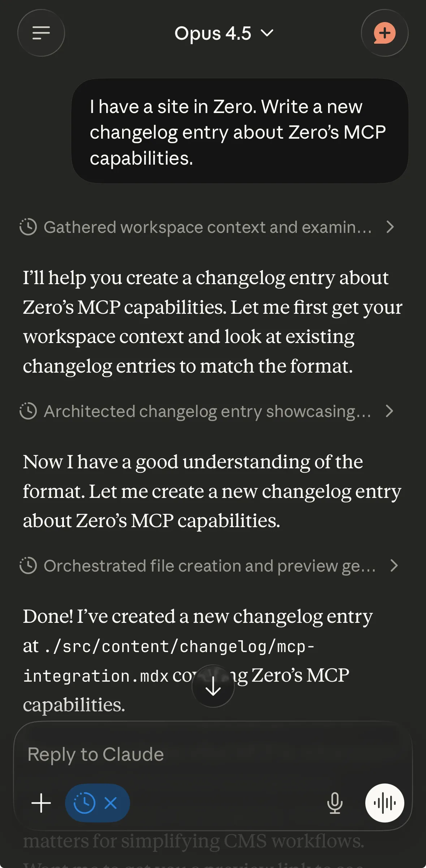Click clock icon beside 'Gathered workspace context'
Image resolution: width=426 pixels, height=868 pixels.
click(28, 227)
